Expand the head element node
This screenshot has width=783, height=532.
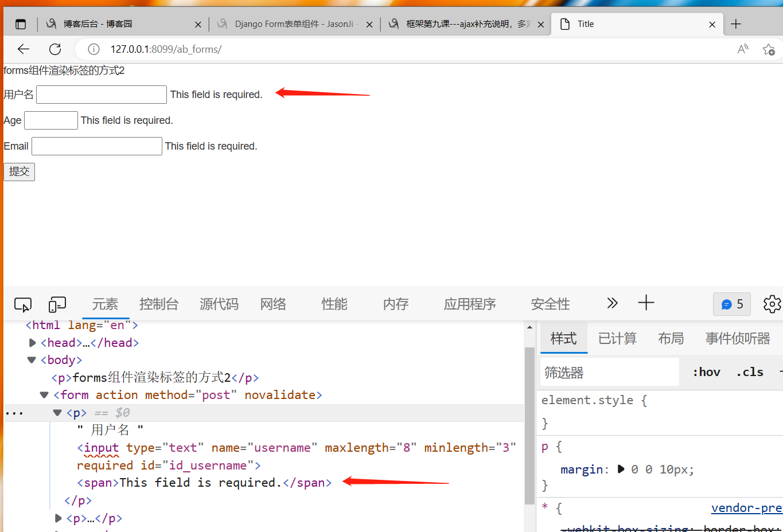(x=33, y=343)
